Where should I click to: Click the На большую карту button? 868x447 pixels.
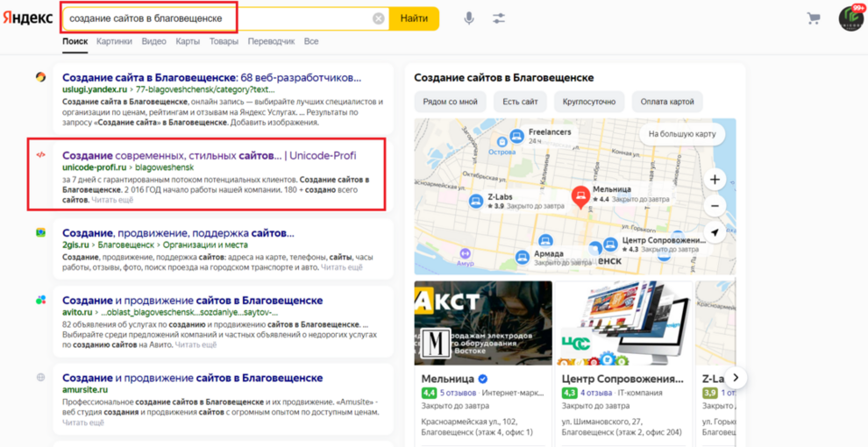pyautogui.click(x=682, y=134)
